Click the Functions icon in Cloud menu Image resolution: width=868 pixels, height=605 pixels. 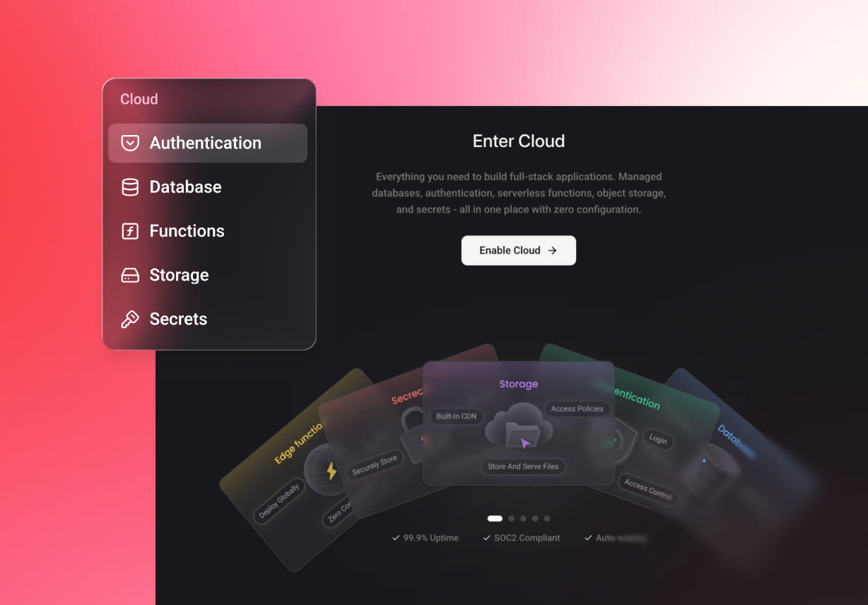(x=130, y=231)
